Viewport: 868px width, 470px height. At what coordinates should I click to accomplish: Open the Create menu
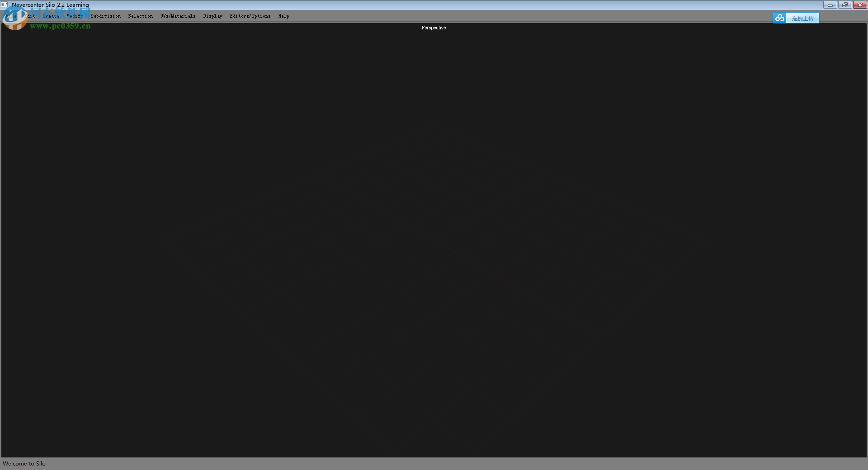[51, 16]
